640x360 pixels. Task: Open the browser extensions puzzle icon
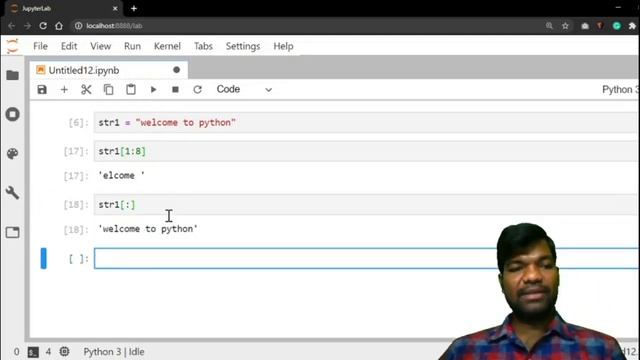point(632,26)
